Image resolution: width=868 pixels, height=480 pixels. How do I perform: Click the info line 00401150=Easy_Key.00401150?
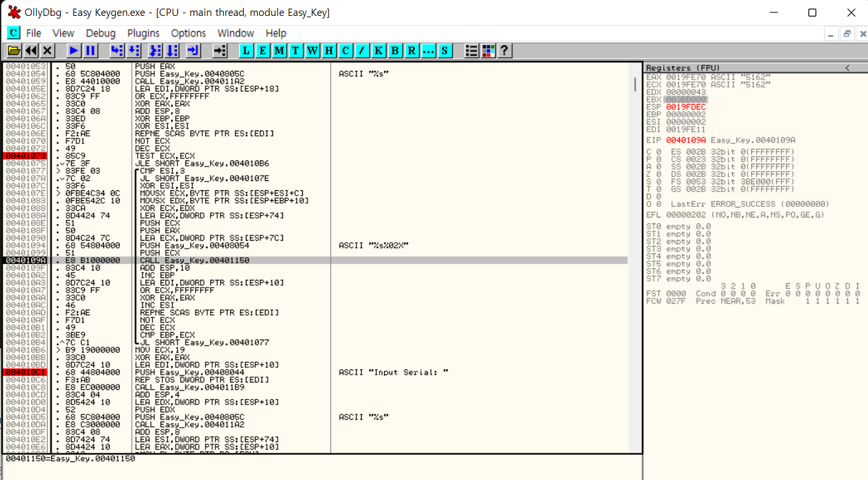point(70,458)
